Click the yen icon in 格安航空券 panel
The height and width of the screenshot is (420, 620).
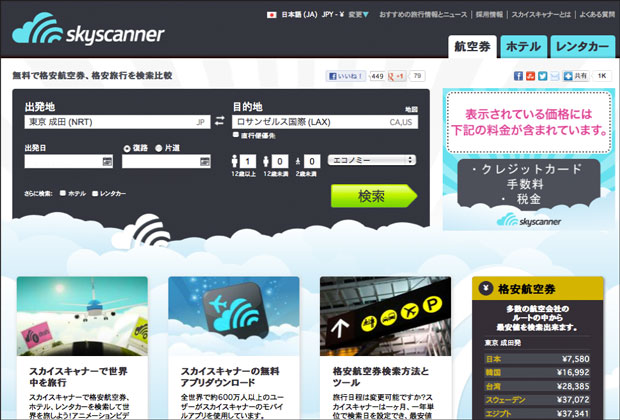click(486, 288)
